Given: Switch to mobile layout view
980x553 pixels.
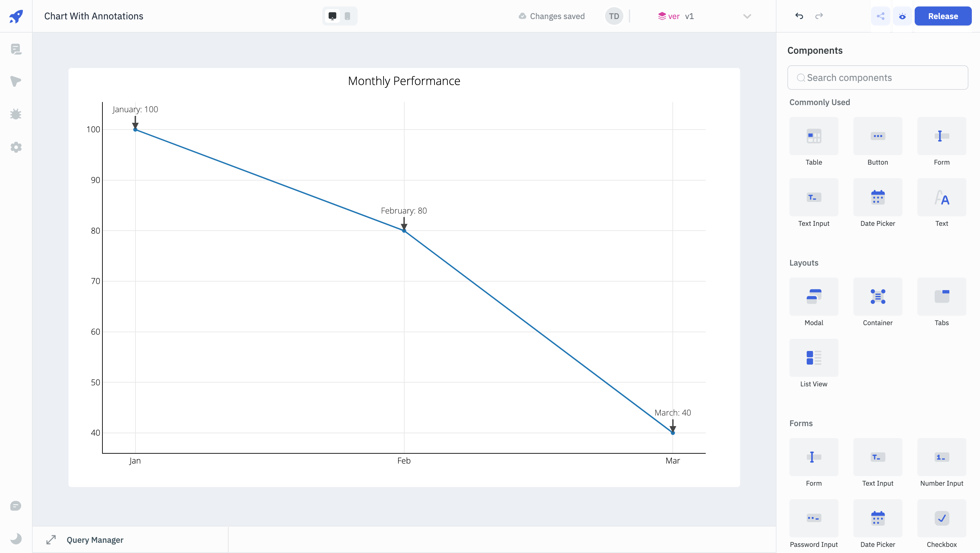Looking at the screenshot, I should pos(347,16).
